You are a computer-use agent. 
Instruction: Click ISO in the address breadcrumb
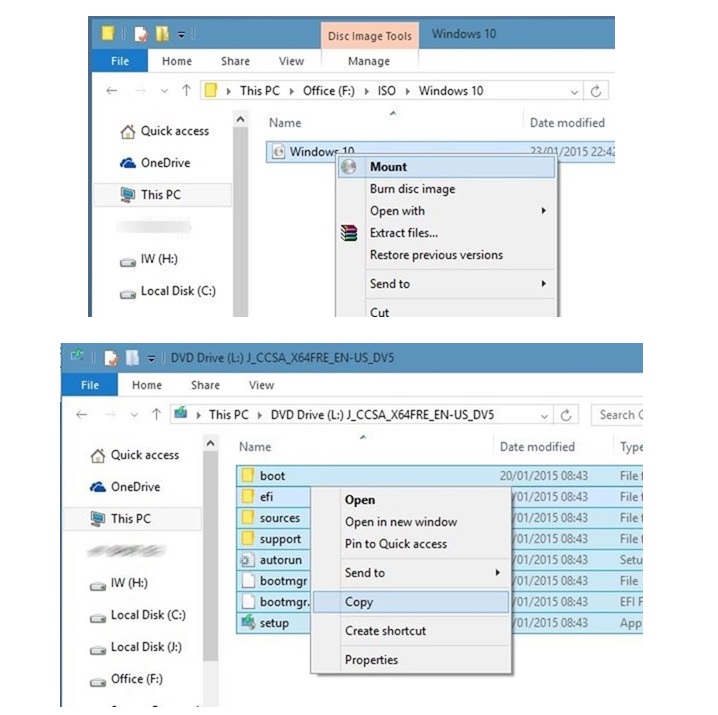(x=386, y=91)
